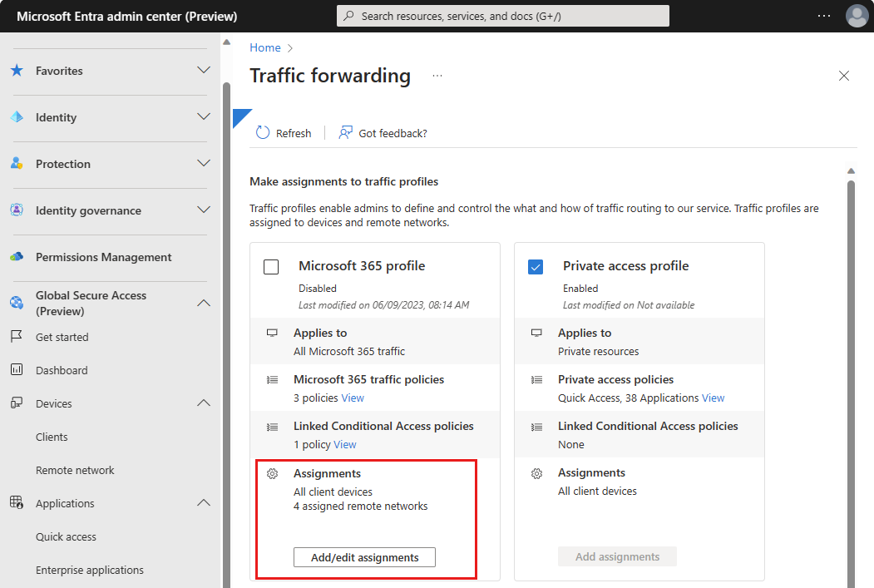Screen dimensions: 874x588
Task: Expand the Identity governance chevron
Action: [204, 210]
